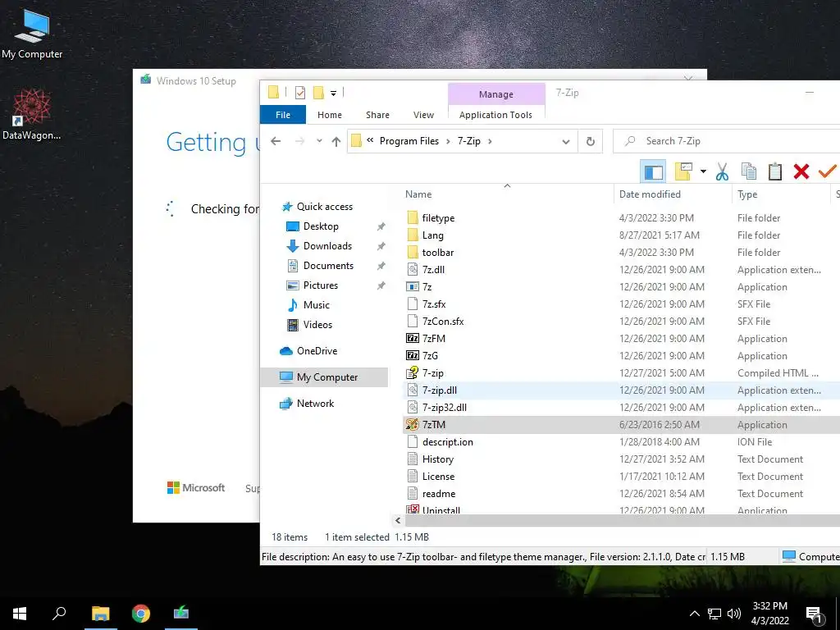
Task: Select the readme text document
Action: [x=438, y=493]
